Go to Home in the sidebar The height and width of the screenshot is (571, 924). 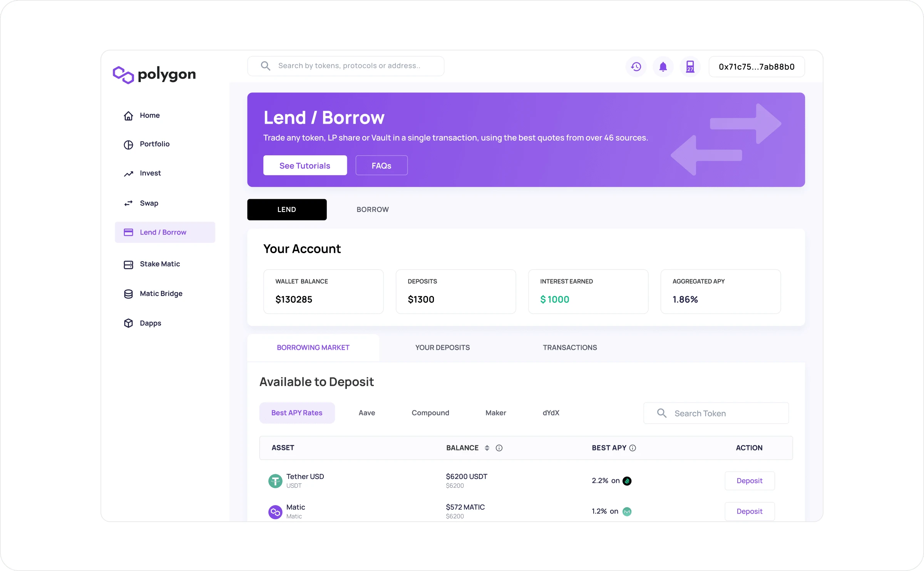(150, 115)
